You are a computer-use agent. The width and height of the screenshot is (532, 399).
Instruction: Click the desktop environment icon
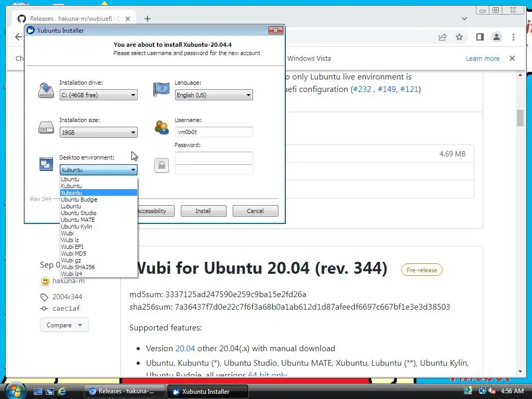tap(46, 164)
